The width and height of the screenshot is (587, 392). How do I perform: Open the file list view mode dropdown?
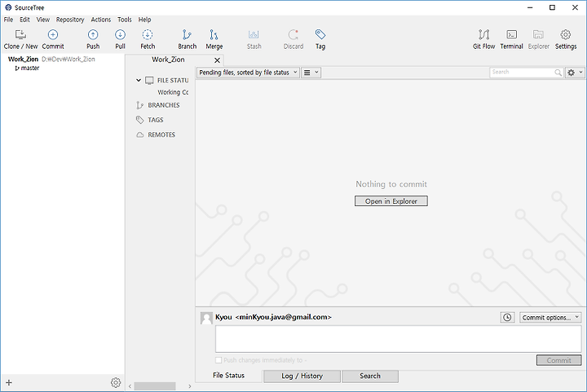tap(311, 73)
